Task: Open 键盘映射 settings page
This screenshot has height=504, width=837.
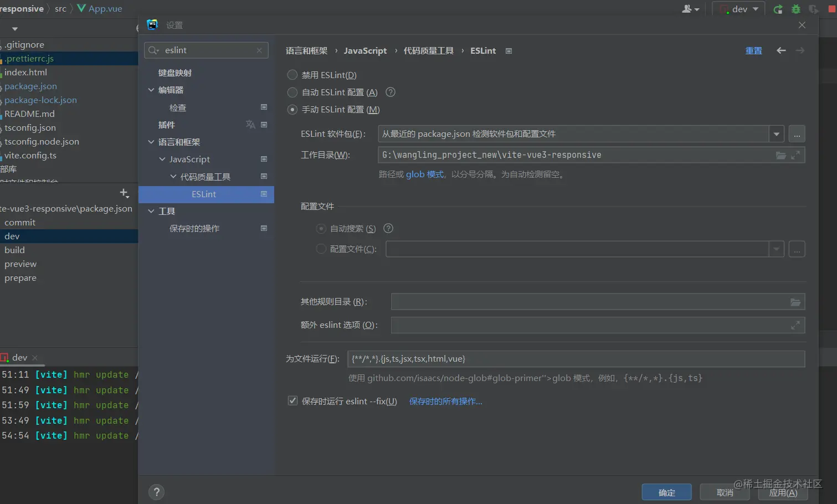Action: [x=175, y=73]
